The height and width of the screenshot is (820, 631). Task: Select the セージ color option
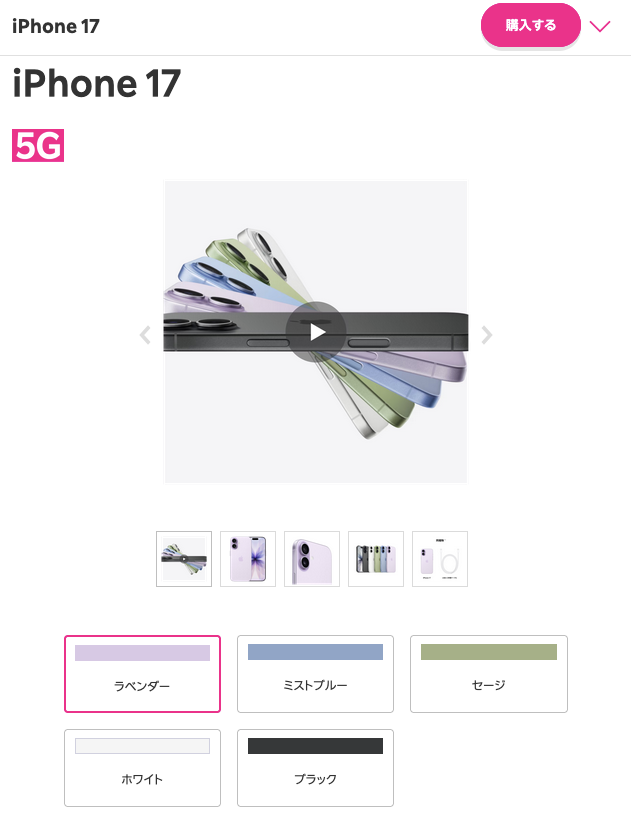tap(489, 674)
